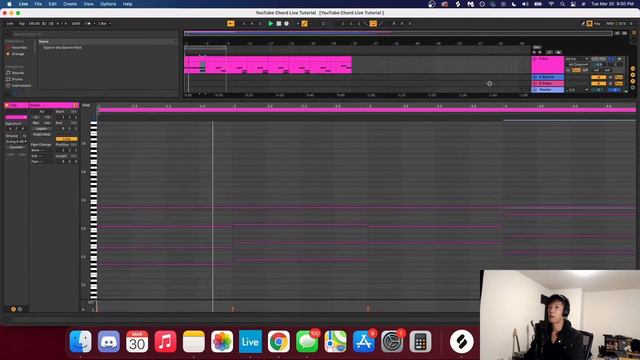Select the Master track header
640x360 pixels.
(547, 90)
